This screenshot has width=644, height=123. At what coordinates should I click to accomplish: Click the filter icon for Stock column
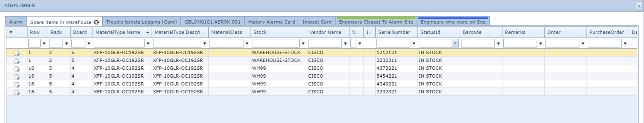pyautogui.click(x=303, y=44)
